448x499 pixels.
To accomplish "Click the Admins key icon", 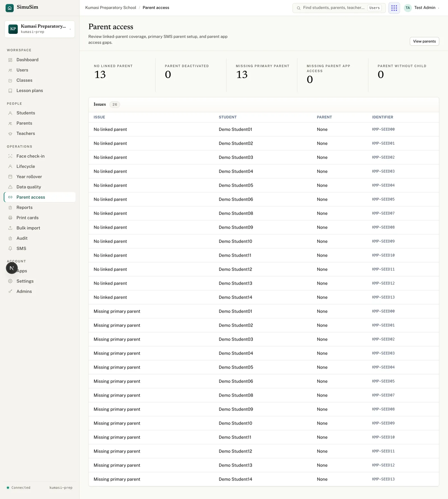I will pos(10,291).
